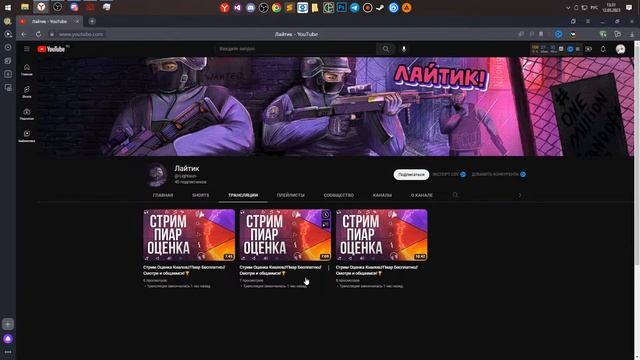Open the third stream video title
Viewport: 640px width, 360px height.
click(377, 270)
